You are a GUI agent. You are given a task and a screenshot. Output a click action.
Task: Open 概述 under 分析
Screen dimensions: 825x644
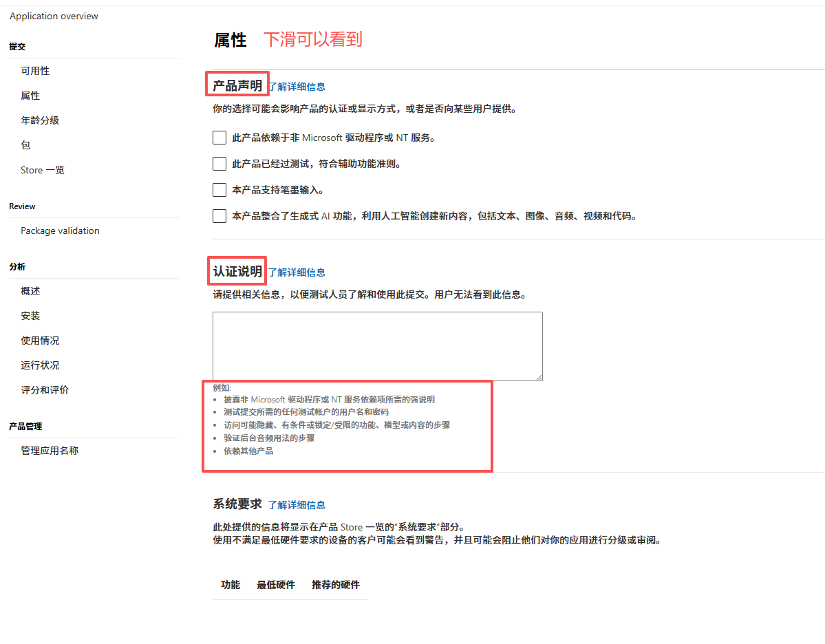[x=30, y=291]
